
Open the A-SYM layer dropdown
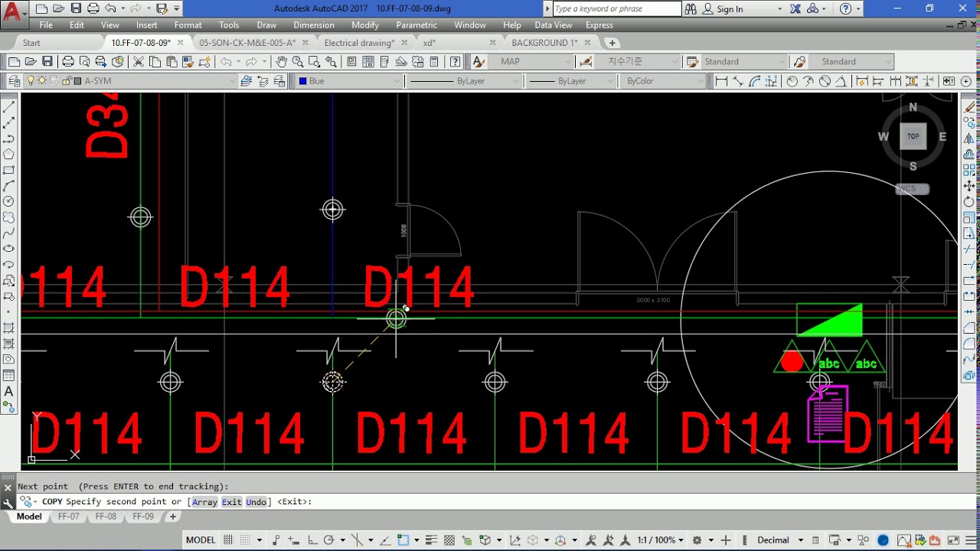tap(233, 80)
